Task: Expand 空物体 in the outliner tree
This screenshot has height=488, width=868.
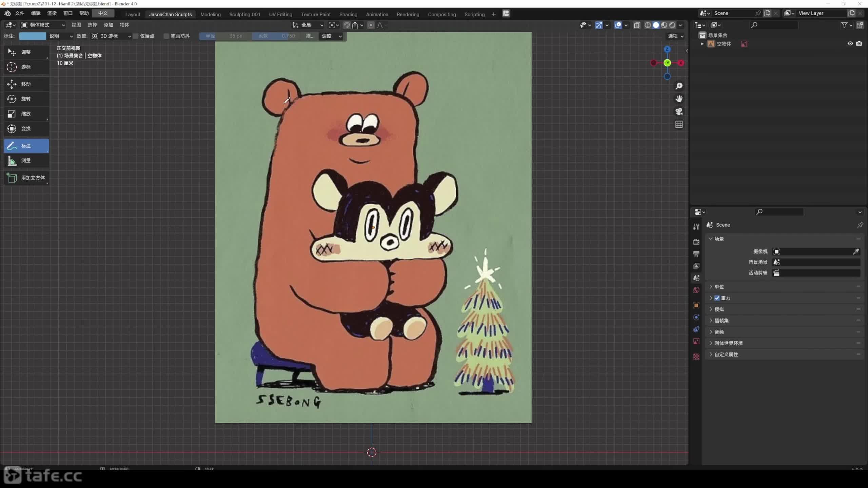Action: (702, 44)
